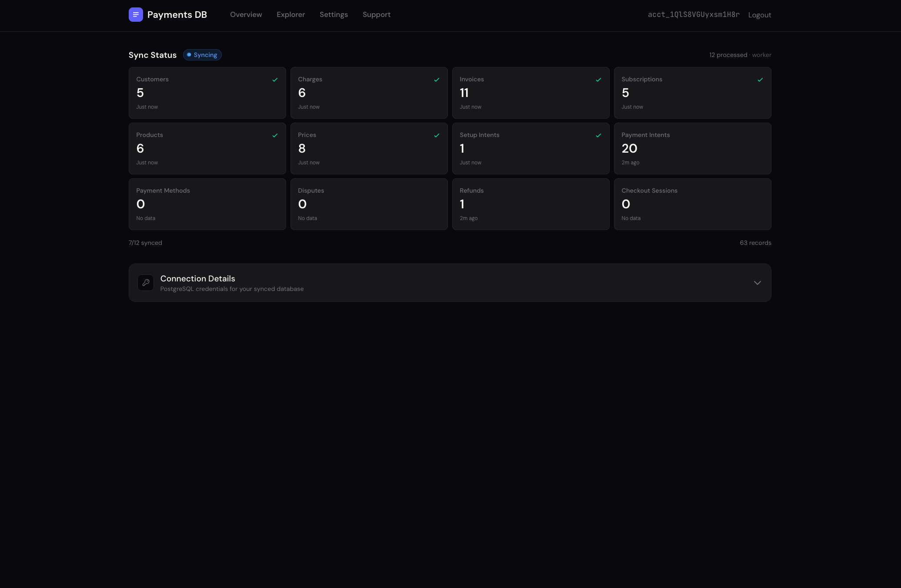This screenshot has width=901, height=588.
Task: Click the checkmark on the Charges card
Action: 437,80
